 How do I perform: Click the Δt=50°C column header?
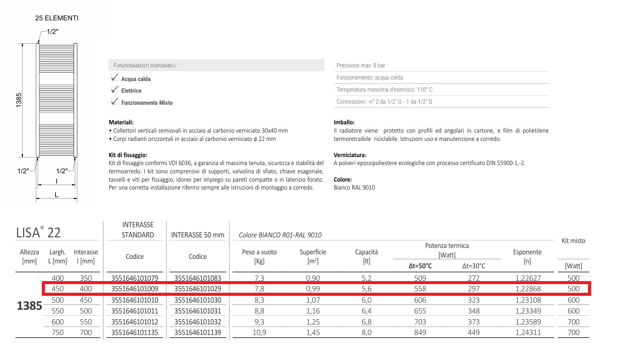point(420,266)
